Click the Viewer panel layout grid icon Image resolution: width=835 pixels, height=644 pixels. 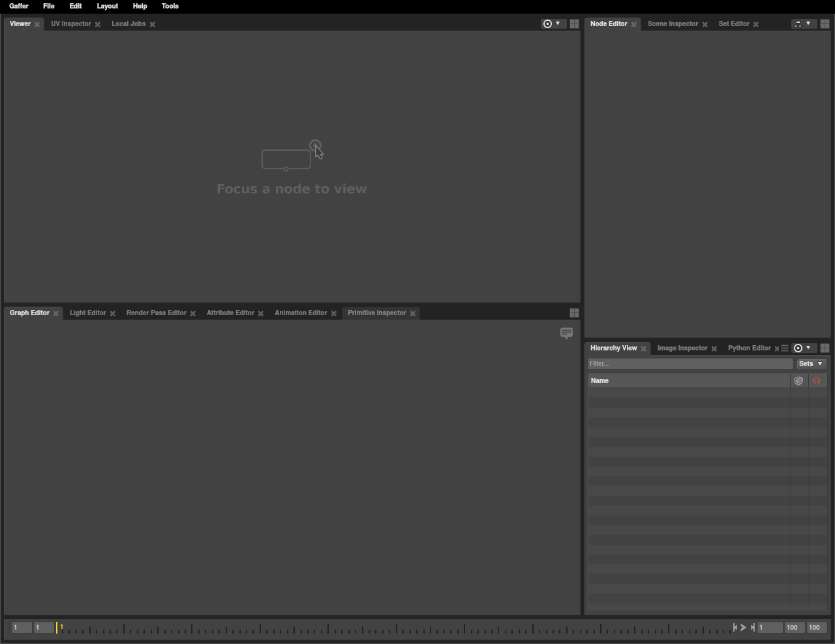(x=574, y=23)
